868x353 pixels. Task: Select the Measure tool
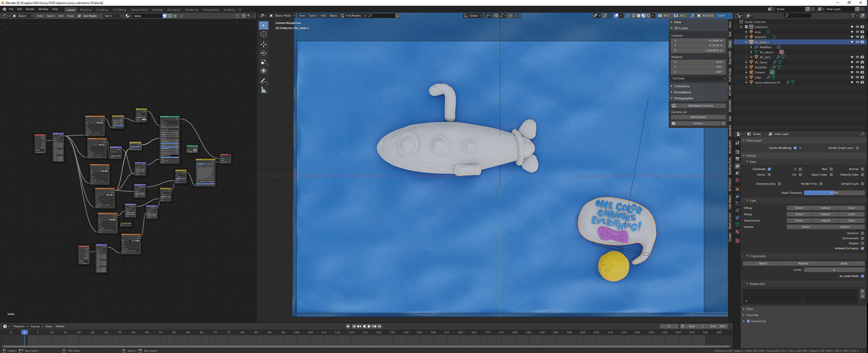click(x=264, y=90)
